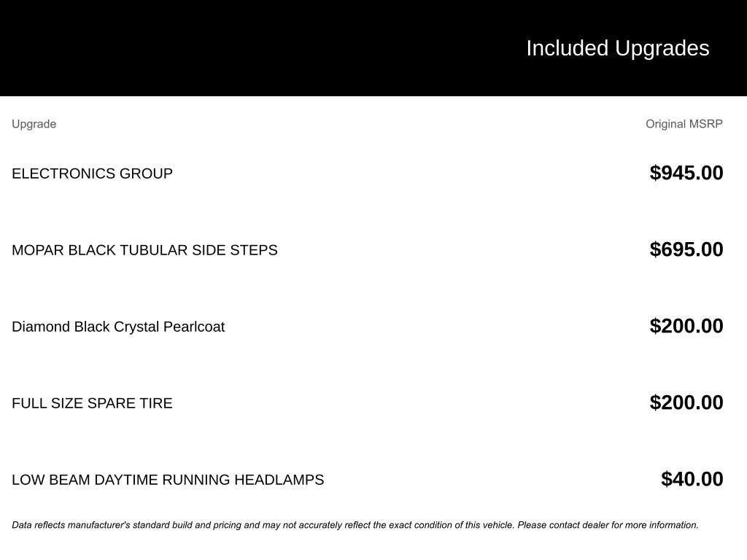Click the FULL SIZE SPARE TIRE price
The image size is (747, 560).
(x=686, y=402)
